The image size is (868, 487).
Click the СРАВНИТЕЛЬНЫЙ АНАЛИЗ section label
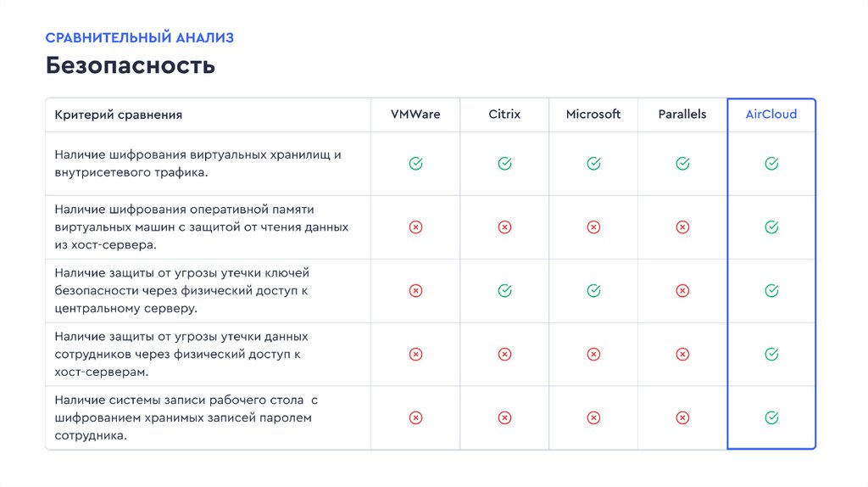coord(140,37)
